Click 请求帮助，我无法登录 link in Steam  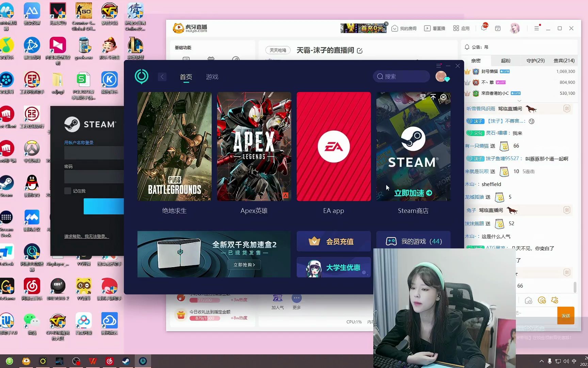(87, 236)
